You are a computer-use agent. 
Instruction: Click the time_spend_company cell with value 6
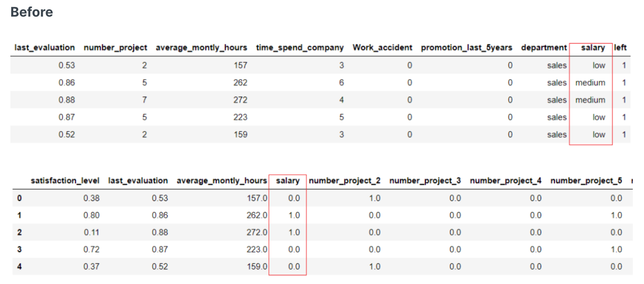[x=341, y=83]
